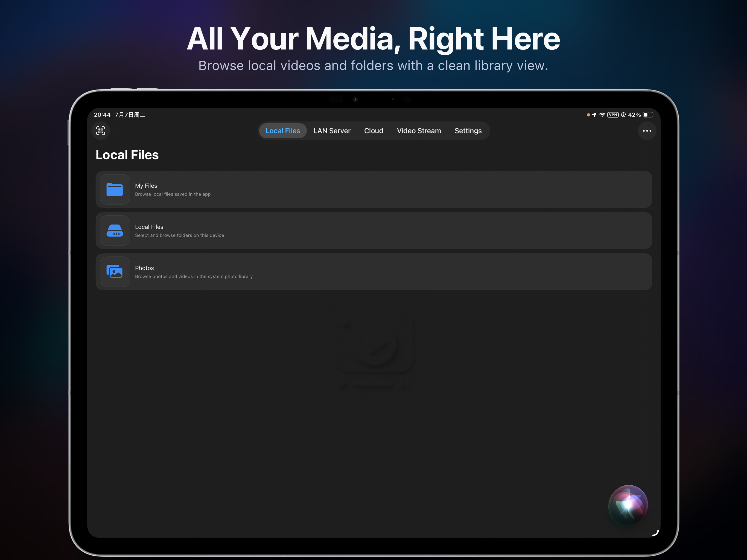747x560 pixels.
Task: Click the 'Photos' title text
Action: coord(144,268)
